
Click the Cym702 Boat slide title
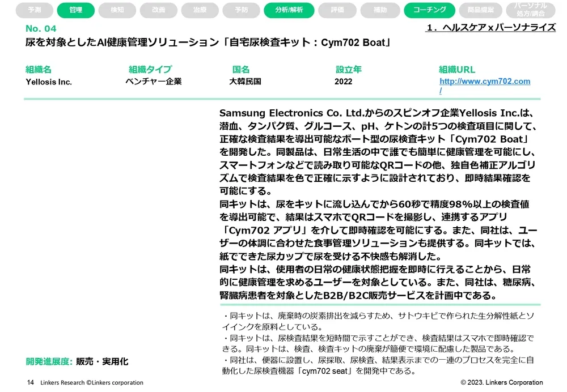pyautogui.click(x=209, y=43)
